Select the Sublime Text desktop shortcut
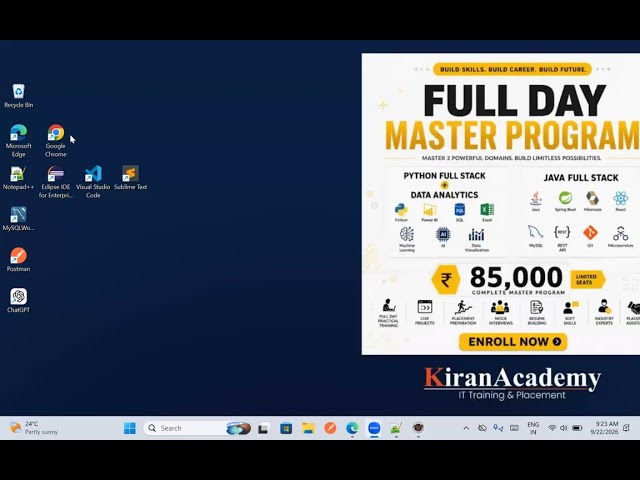Screen dimensions: 640x480 pos(130,178)
